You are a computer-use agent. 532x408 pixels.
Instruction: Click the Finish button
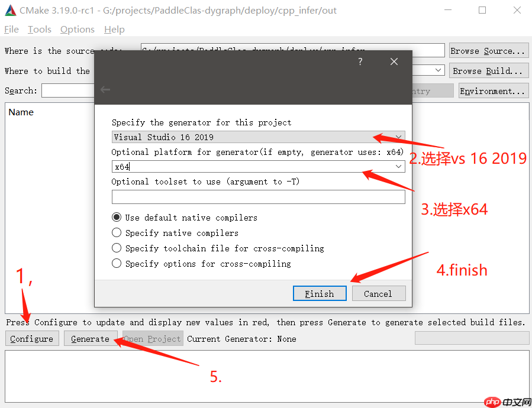(320, 293)
